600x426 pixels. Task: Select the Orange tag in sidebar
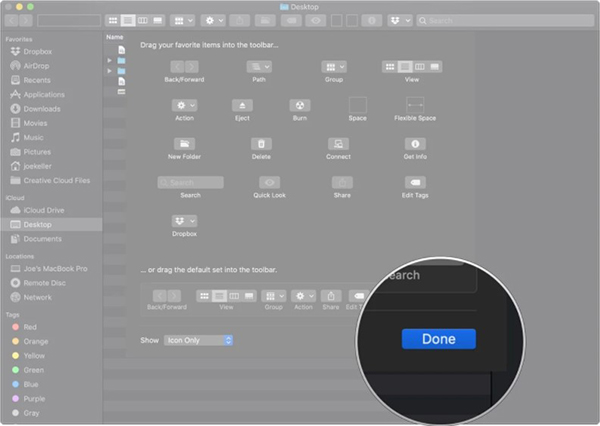pyautogui.click(x=36, y=341)
